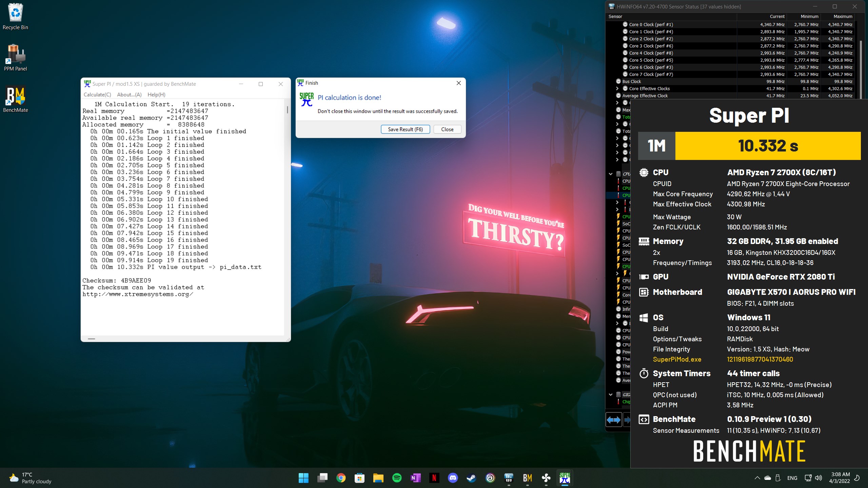
Task: Open Netflix from the taskbar
Action: pyautogui.click(x=434, y=478)
